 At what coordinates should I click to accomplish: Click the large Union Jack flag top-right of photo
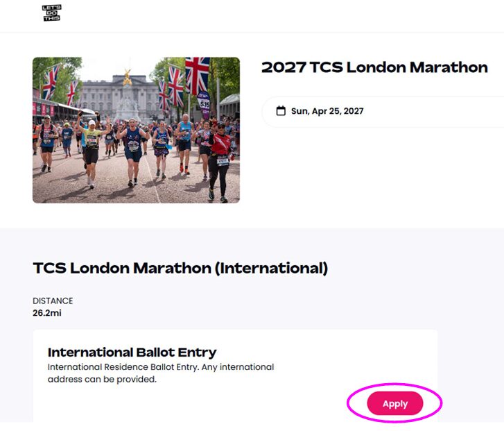198,73
